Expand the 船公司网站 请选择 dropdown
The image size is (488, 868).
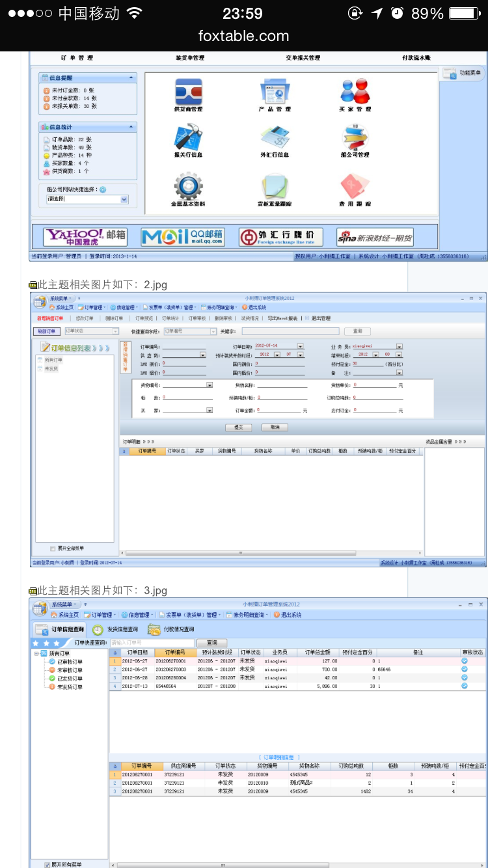pyautogui.click(x=124, y=200)
